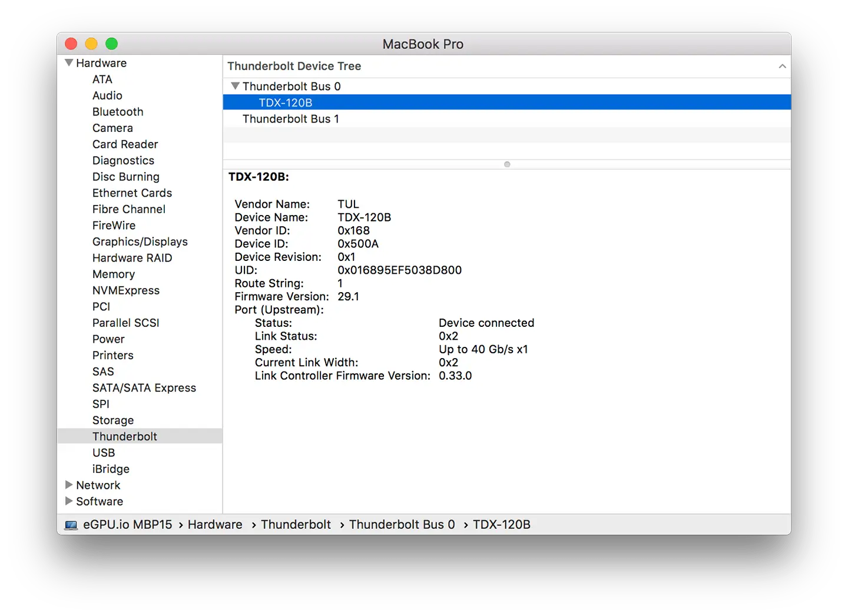Screen dimensions: 848x616
Task: Click the Status value Device connected
Action: pos(486,323)
